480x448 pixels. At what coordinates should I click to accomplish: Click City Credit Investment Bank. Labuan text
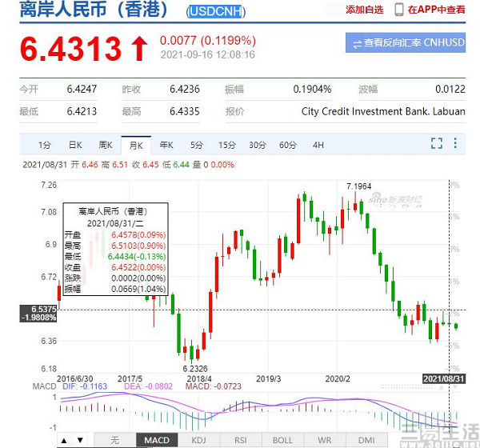click(383, 111)
